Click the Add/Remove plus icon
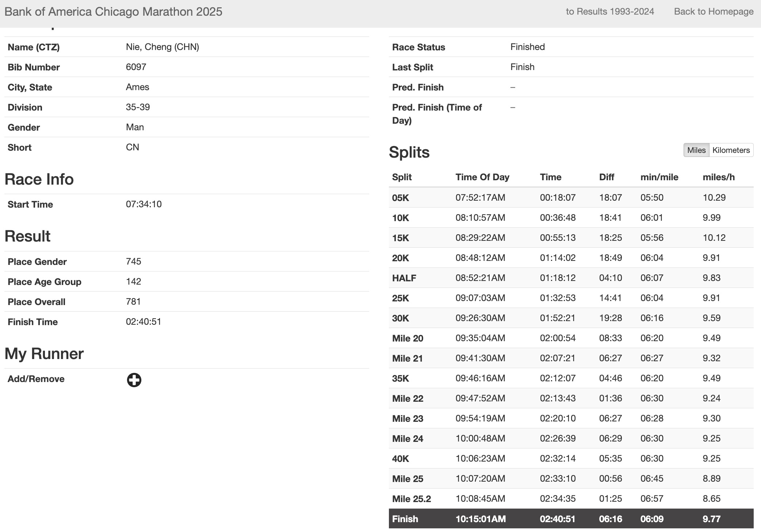Image resolution: width=761 pixels, height=532 pixels. [x=134, y=380]
